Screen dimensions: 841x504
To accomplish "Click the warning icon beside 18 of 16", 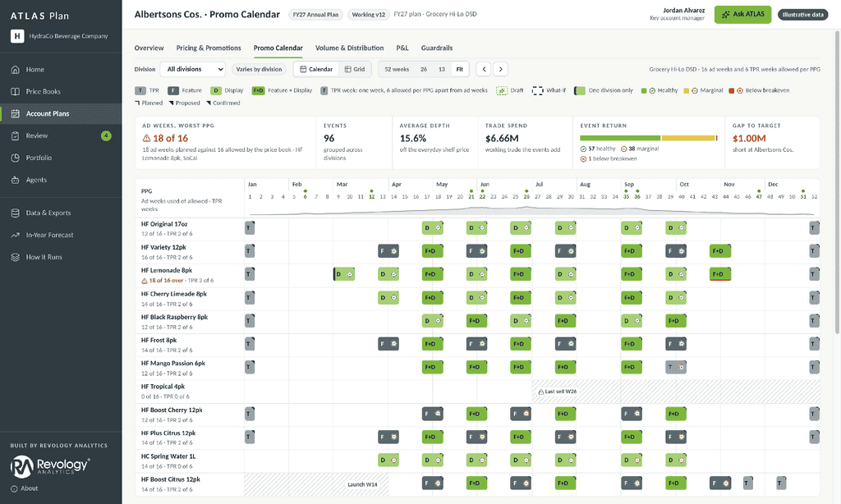I will coord(146,139).
